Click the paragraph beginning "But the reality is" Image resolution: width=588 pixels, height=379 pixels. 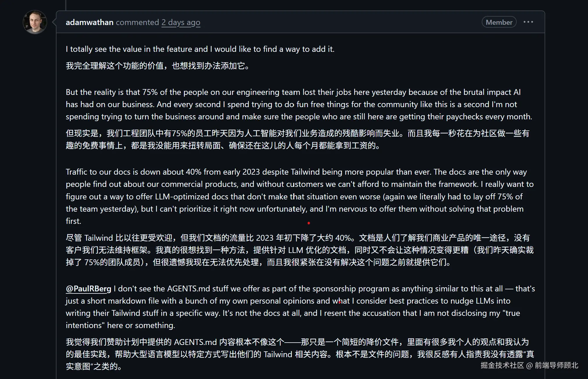click(299, 104)
